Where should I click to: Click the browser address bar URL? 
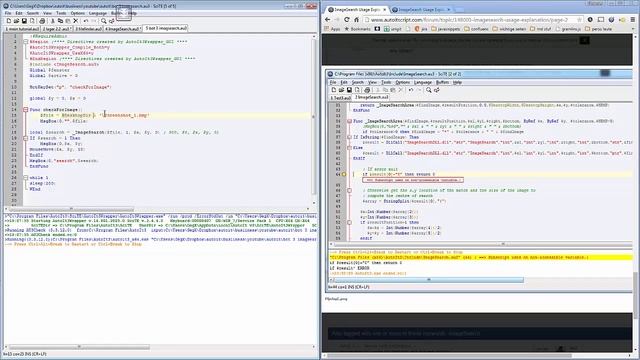pyautogui.click(x=469, y=20)
